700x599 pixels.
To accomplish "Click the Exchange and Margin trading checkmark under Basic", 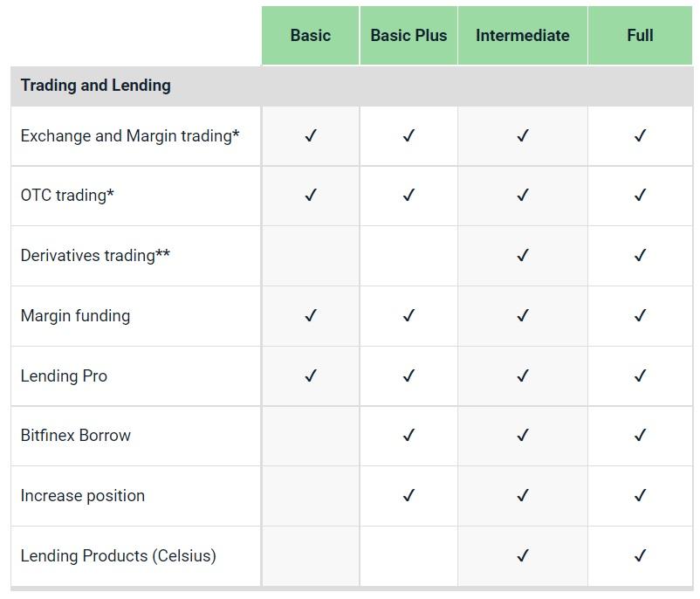I will (311, 135).
